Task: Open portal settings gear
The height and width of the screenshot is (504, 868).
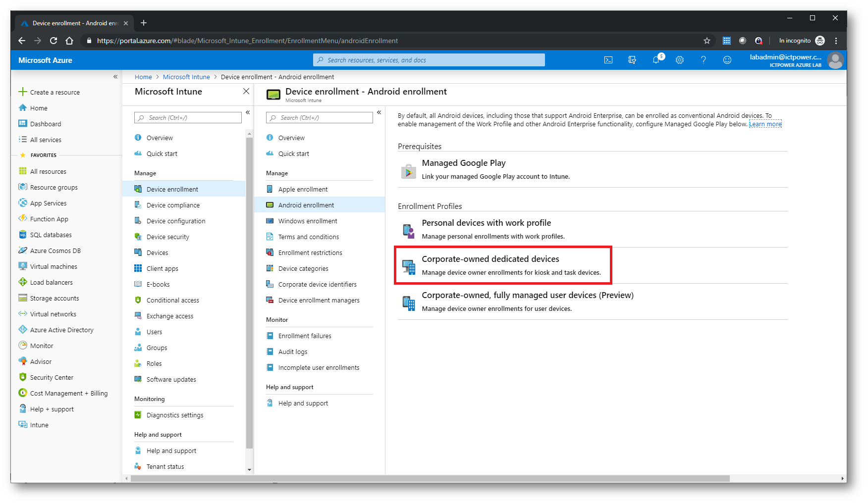Action: click(x=680, y=60)
